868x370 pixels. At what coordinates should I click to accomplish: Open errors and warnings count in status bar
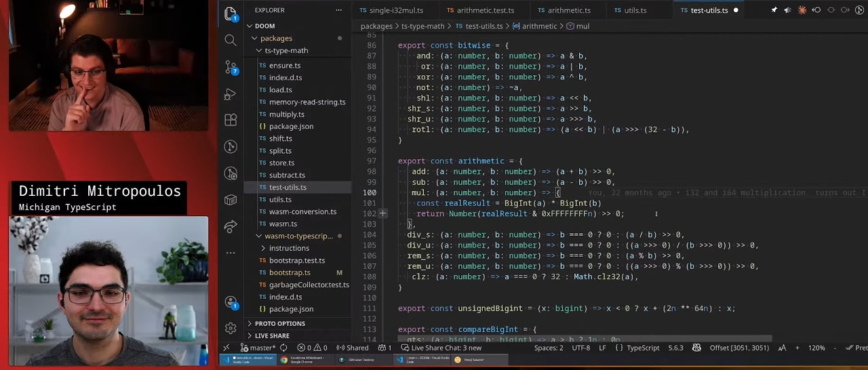tap(312, 348)
